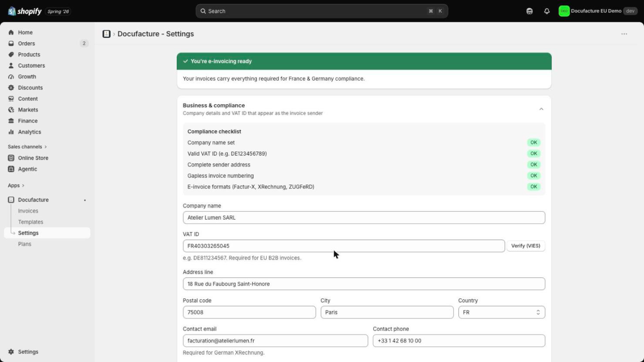The width and height of the screenshot is (644, 362).
Task: Click the Agentic channel icon
Action: (11, 169)
